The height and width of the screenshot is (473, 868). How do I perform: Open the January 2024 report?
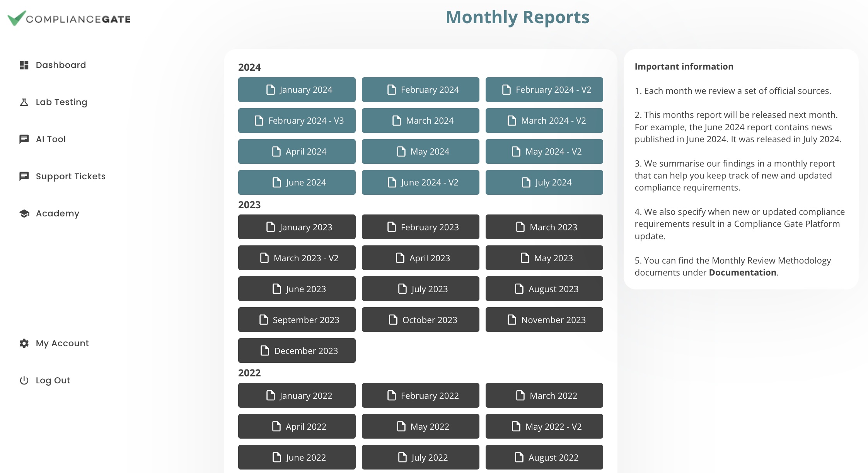point(297,90)
